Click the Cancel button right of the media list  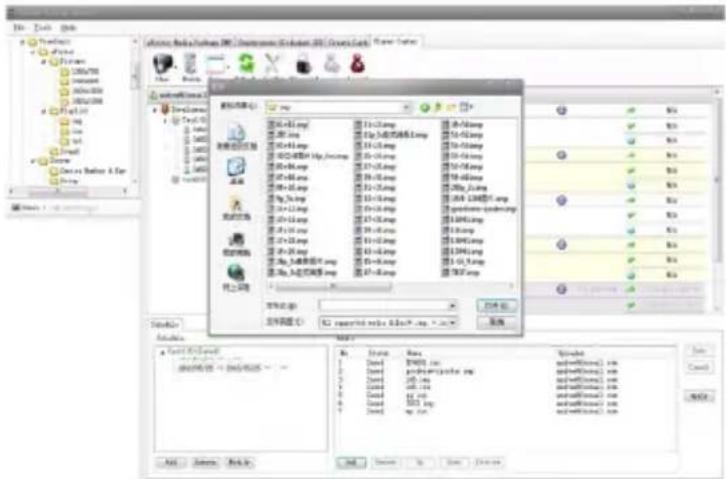click(x=699, y=367)
